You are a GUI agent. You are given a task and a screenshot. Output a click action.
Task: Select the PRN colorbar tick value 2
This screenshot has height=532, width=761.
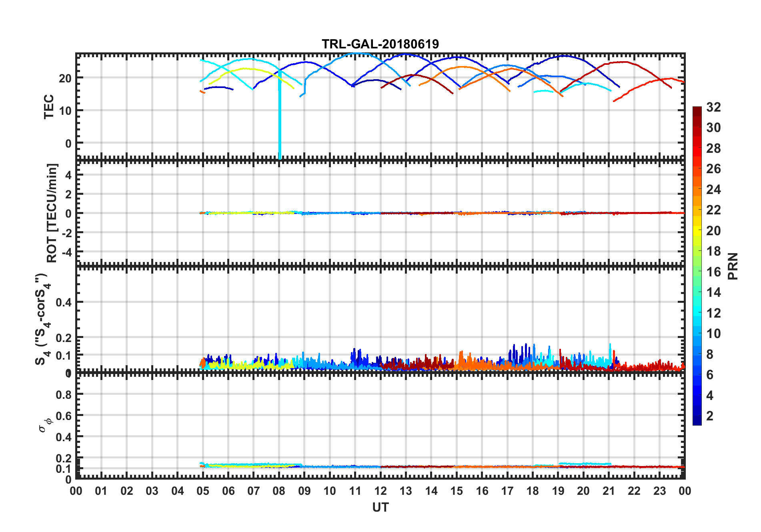coord(710,416)
